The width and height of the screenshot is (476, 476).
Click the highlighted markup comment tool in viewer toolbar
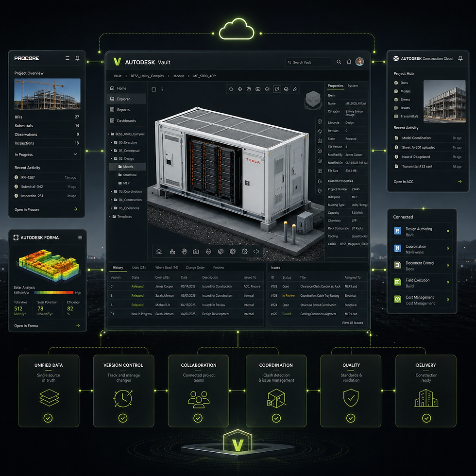(277, 89)
